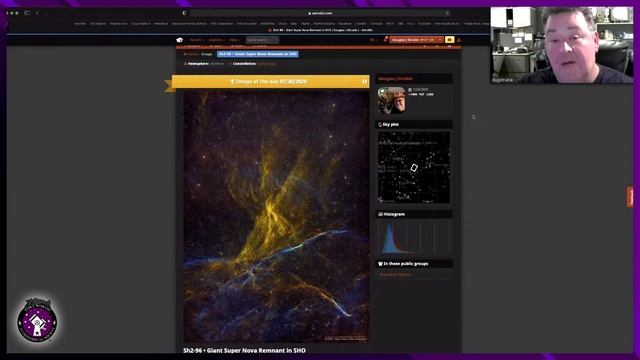Open the Histogram graph
This screenshot has width=640, height=360.
tap(414, 237)
